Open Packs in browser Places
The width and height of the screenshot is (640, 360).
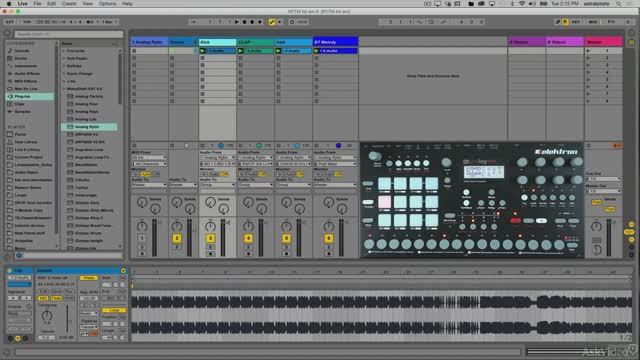coord(20,134)
